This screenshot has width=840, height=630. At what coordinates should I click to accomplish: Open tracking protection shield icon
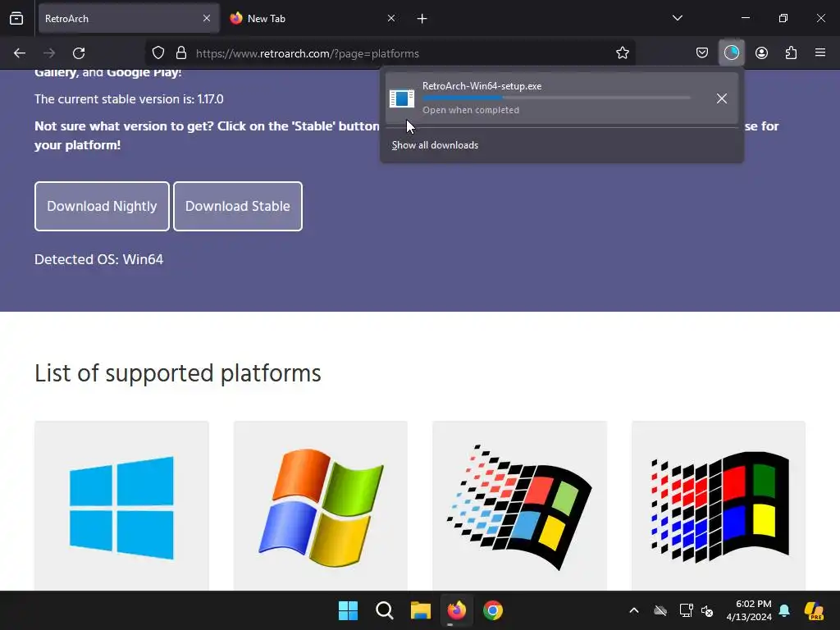tap(158, 53)
